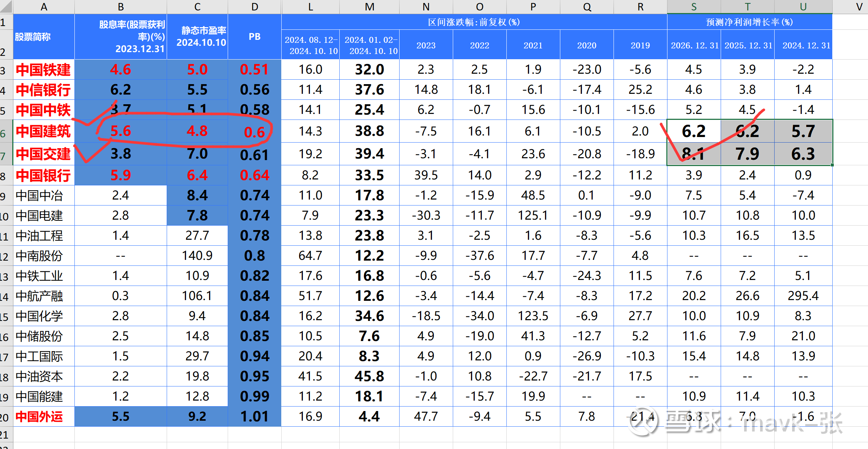868x449 pixels.
Task: Select the 16.5 cell in 中油工程 row
Action: [747, 236]
